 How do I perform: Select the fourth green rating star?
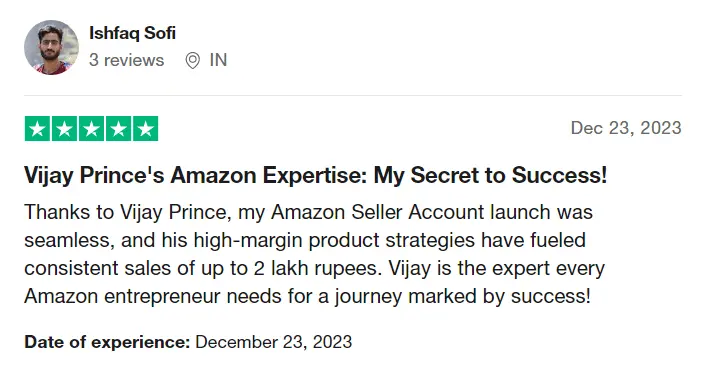click(x=118, y=129)
